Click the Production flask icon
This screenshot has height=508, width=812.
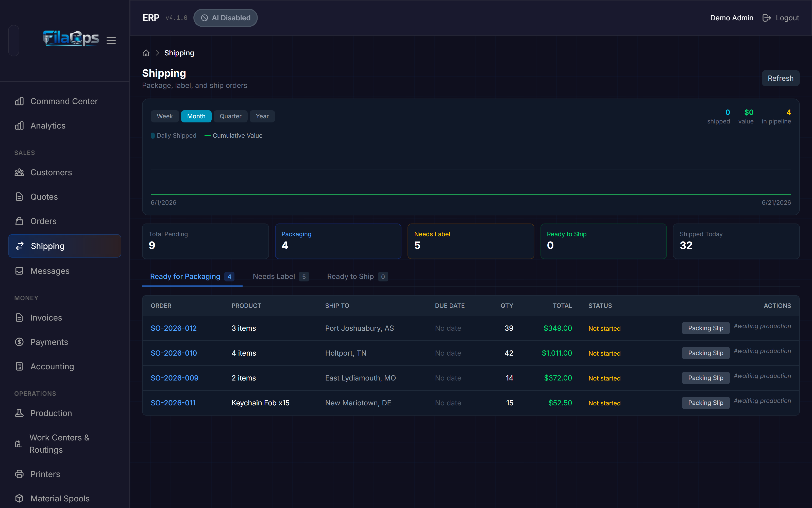pos(20,413)
